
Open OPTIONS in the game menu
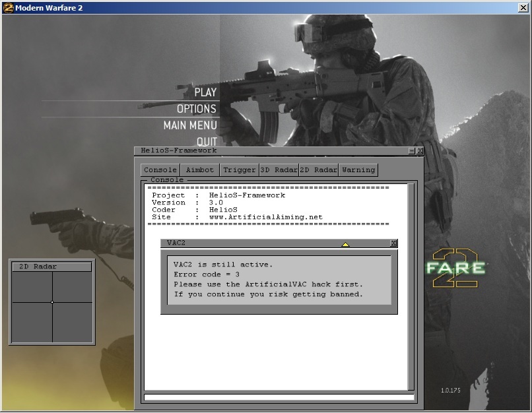[197, 109]
